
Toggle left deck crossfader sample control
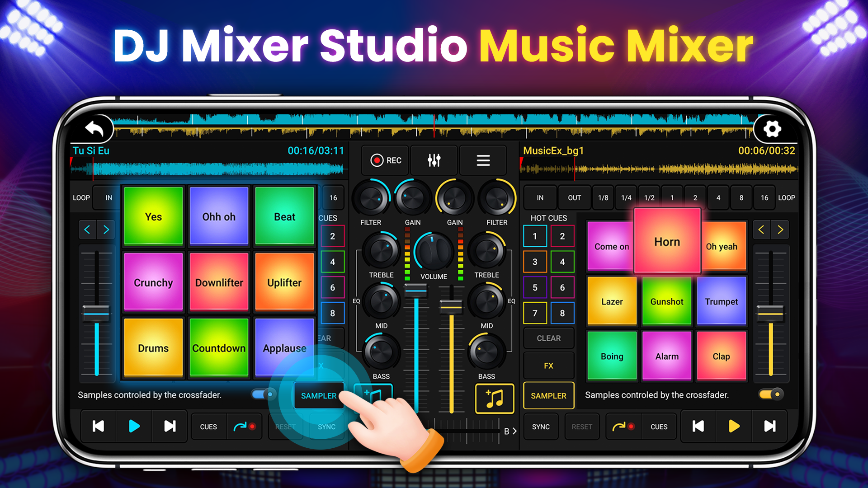[x=262, y=394]
